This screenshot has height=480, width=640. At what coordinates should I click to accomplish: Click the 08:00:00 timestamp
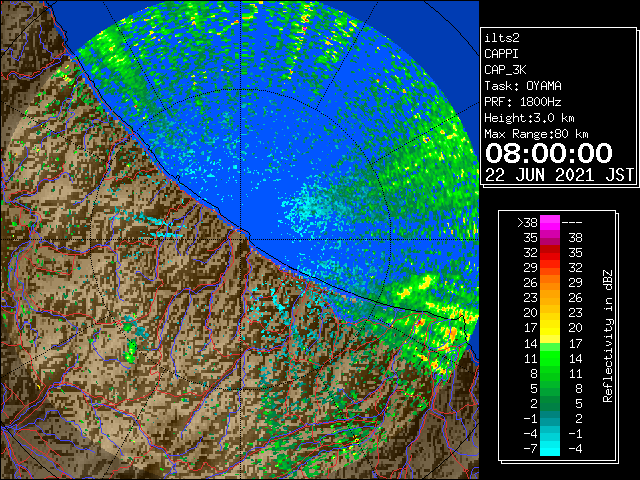click(x=549, y=153)
